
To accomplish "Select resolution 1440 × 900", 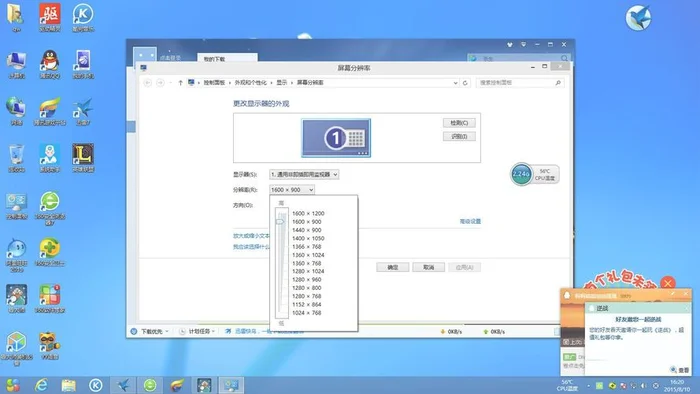I will pos(307,230).
